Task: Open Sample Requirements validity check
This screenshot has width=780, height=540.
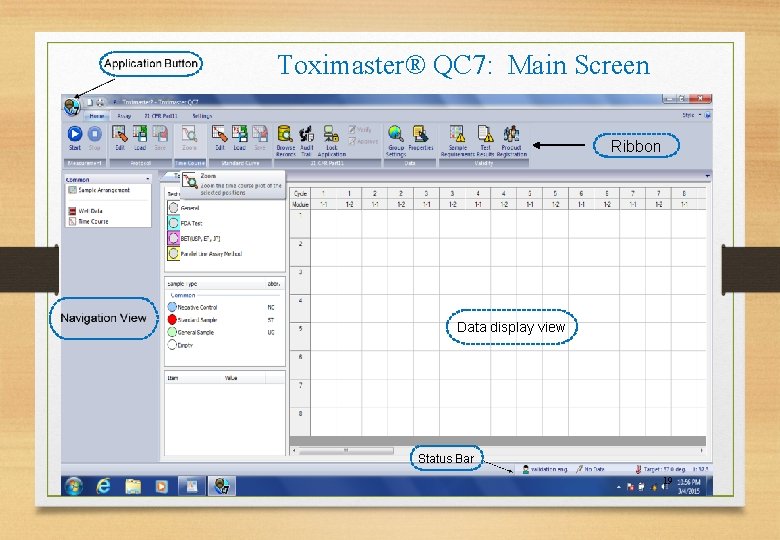Action: (458, 141)
